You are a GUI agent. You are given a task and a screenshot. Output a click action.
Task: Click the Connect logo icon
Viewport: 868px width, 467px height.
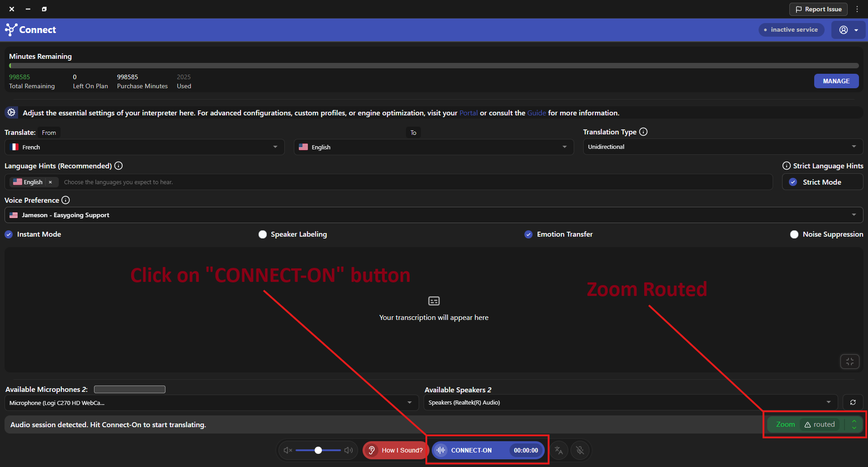pos(11,30)
